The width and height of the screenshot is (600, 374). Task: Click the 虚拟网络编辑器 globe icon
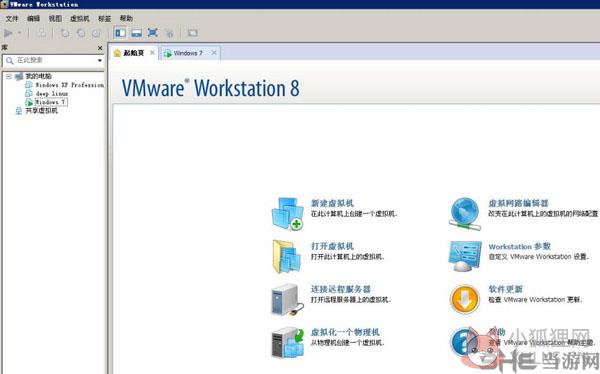coord(465,214)
